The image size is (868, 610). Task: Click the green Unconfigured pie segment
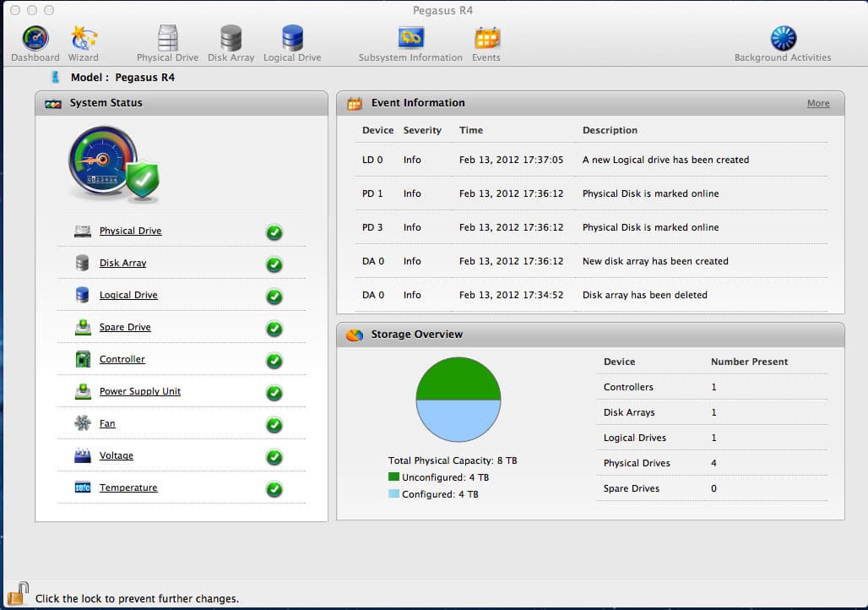(458, 378)
